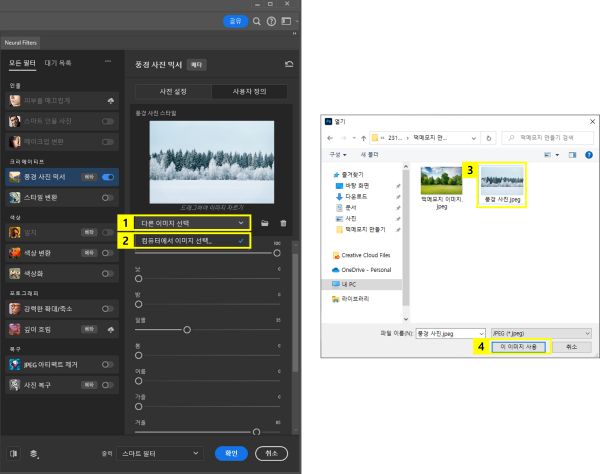Image resolution: width=600 pixels, height=474 pixels.
Task: Select the 사전 설정 tab
Action: tap(173, 92)
